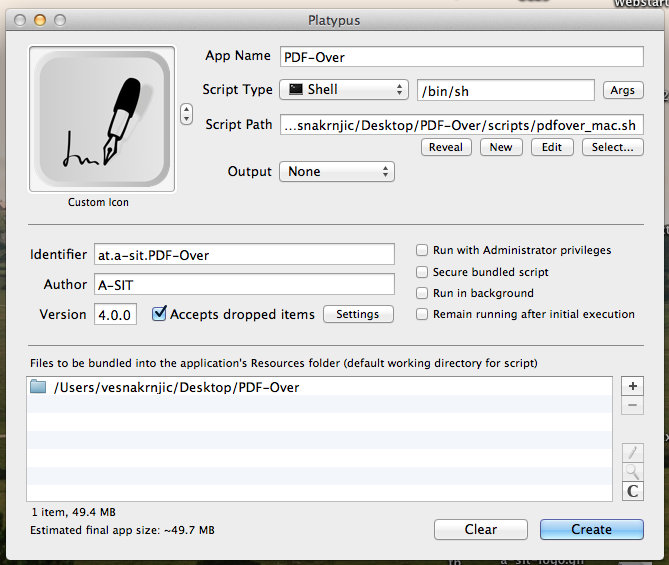This screenshot has width=669, height=565.
Task: Click the Reveal script button
Action: tap(446, 147)
